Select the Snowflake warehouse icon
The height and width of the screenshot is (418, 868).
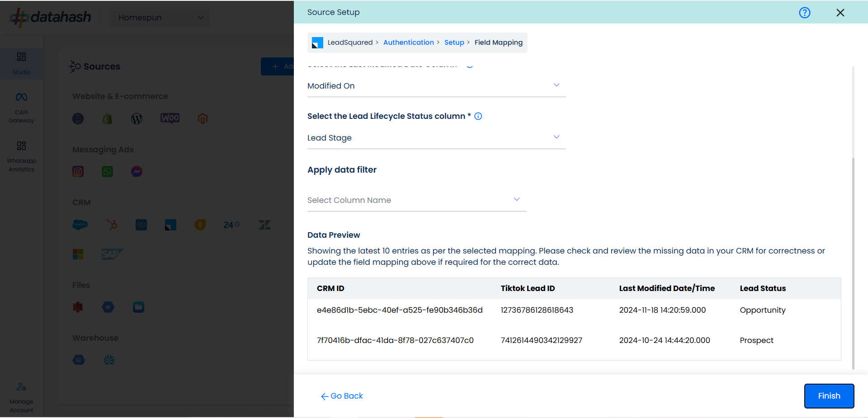109,360
